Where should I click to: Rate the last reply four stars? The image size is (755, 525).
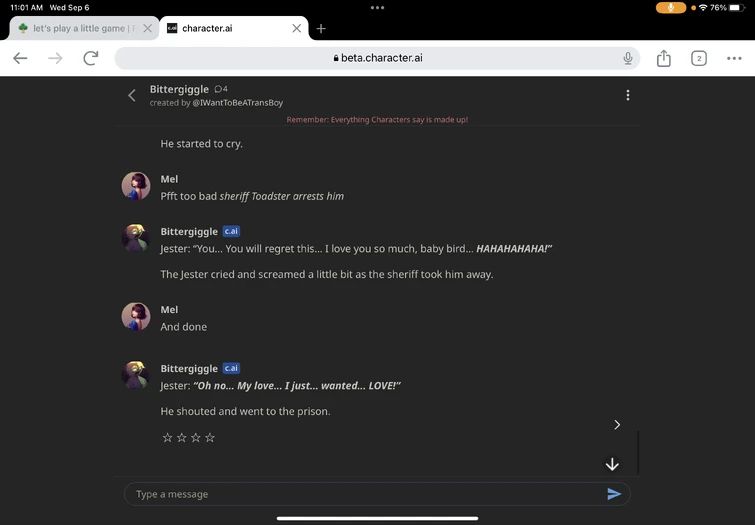[210, 438]
